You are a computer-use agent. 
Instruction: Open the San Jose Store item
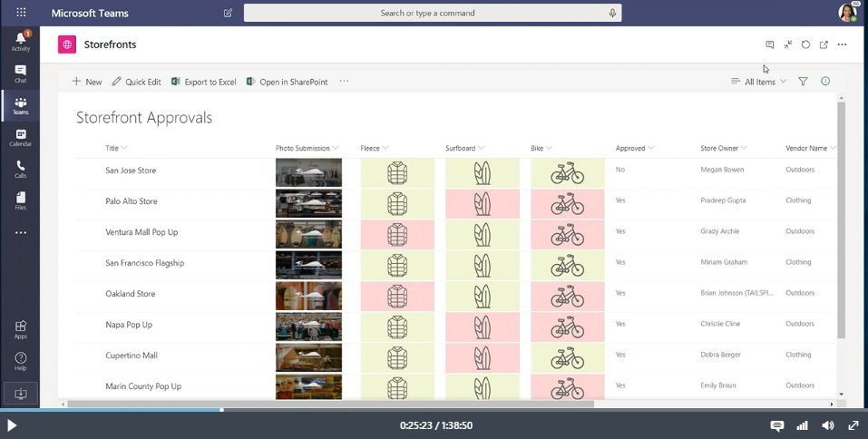pos(131,171)
